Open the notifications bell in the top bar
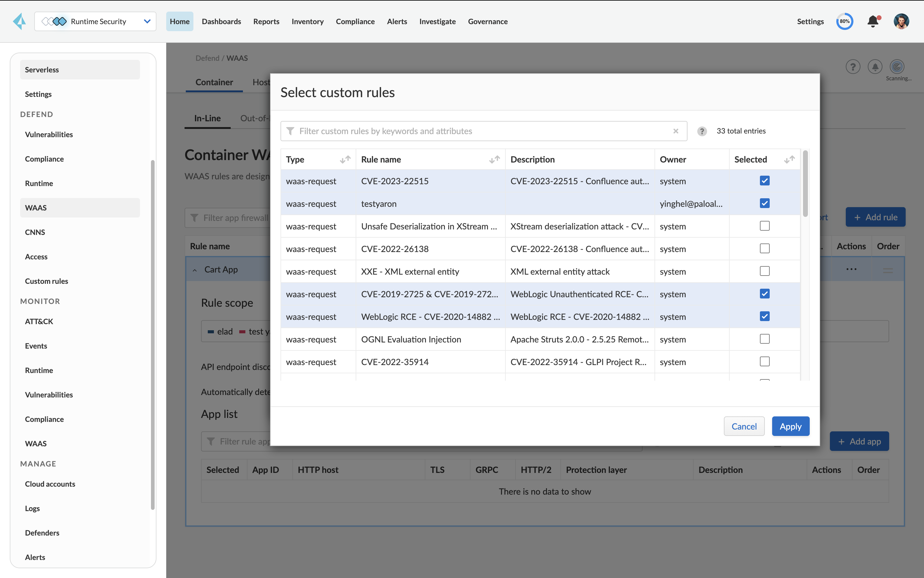The image size is (924, 578). (x=873, y=21)
